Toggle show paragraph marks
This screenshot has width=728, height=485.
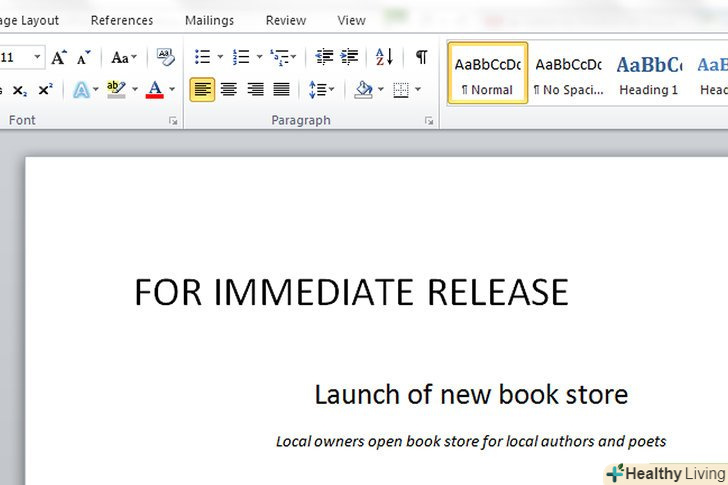(x=421, y=58)
